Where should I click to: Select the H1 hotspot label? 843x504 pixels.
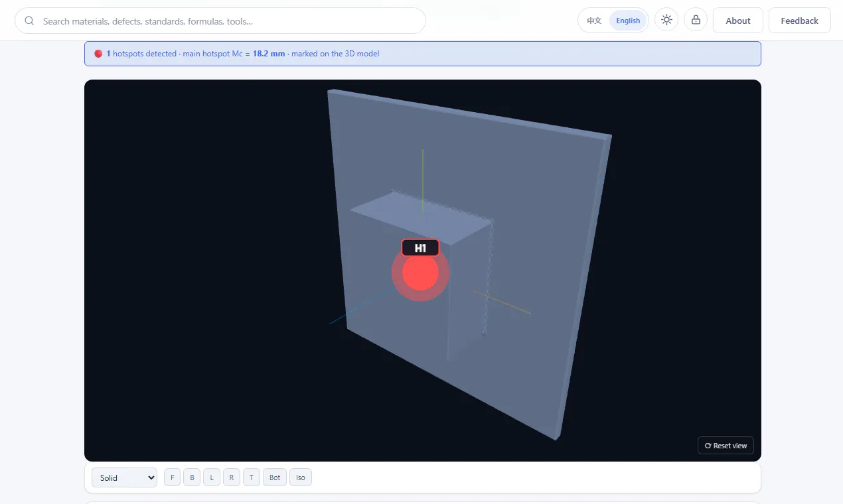420,248
